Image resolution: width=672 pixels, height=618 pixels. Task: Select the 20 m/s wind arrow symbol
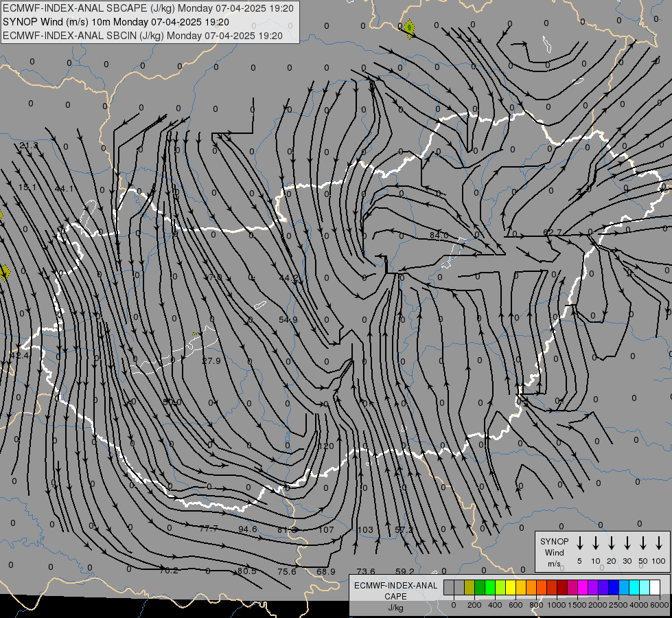click(612, 543)
